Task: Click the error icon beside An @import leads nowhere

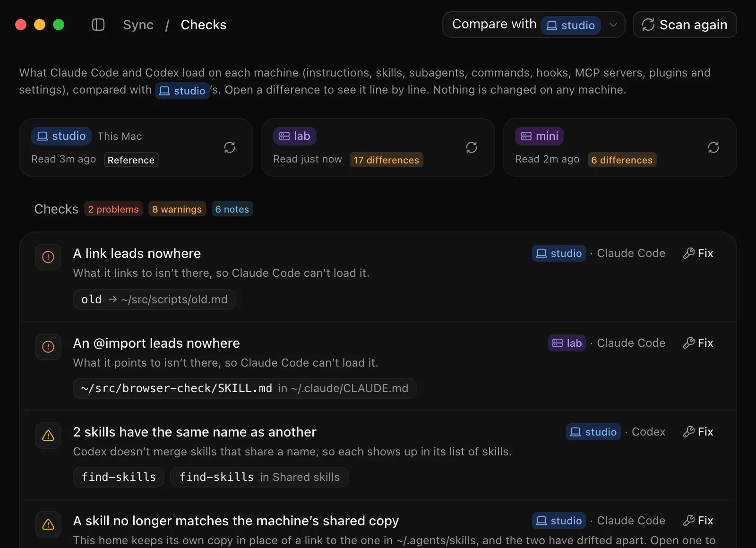Action: 48,347
